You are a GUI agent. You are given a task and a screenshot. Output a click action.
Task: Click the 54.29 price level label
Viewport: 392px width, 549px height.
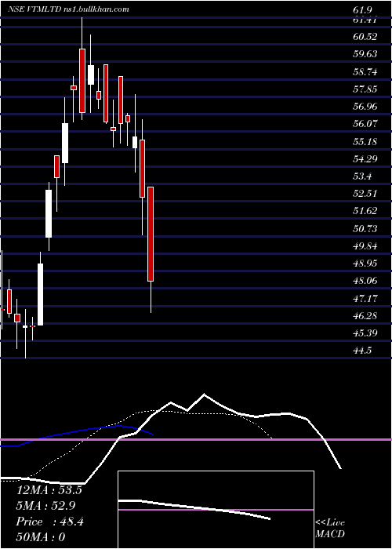pos(365,159)
